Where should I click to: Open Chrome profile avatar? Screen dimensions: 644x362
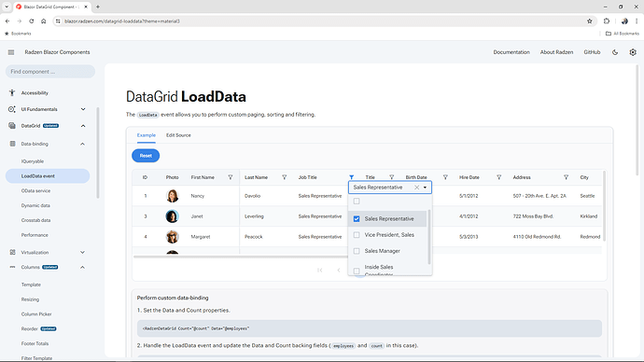point(624,21)
